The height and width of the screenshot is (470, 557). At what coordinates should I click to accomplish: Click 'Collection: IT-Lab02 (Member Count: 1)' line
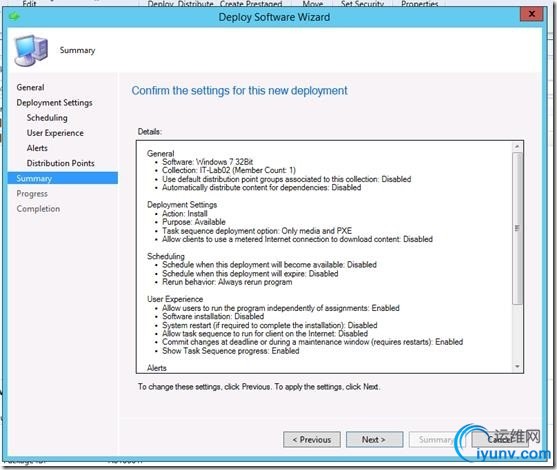pyautogui.click(x=229, y=171)
